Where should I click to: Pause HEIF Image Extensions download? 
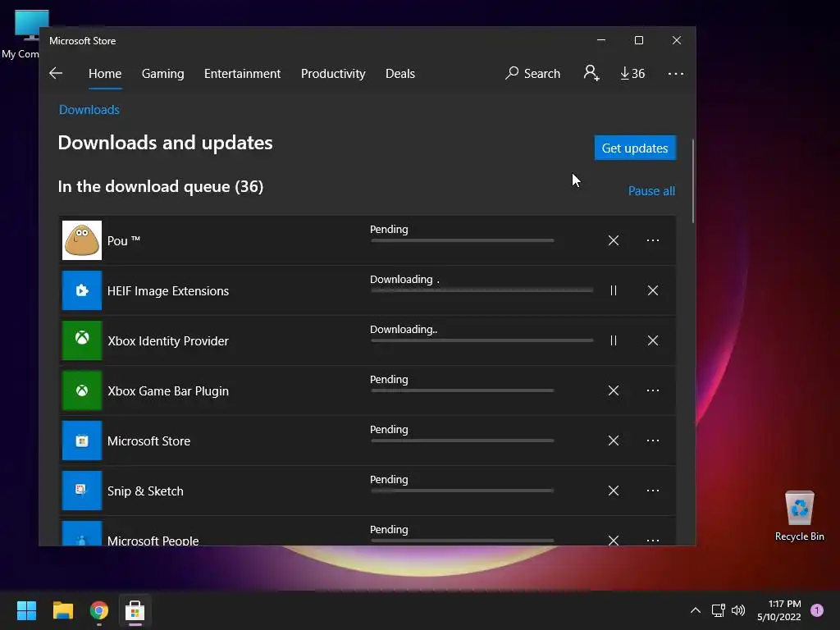pyautogui.click(x=614, y=290)
